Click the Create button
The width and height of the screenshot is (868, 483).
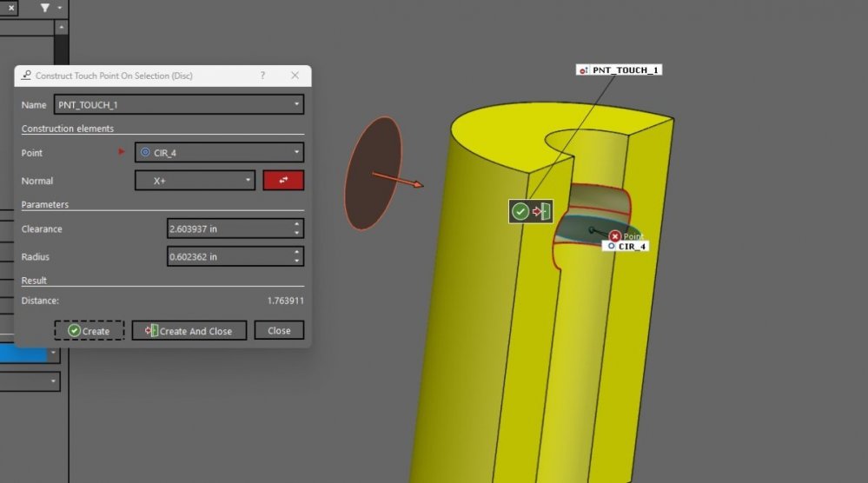click(89, 331)
